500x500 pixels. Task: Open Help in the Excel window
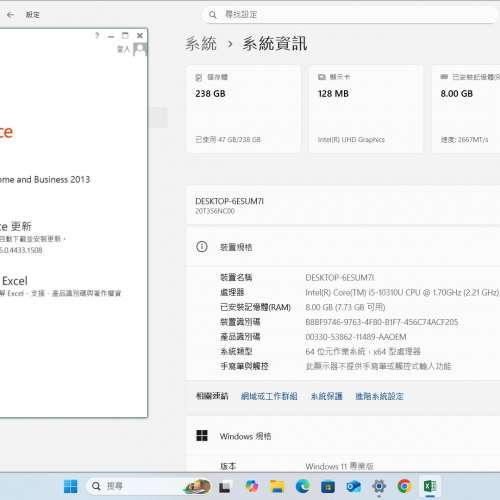[x=97, y=36]
